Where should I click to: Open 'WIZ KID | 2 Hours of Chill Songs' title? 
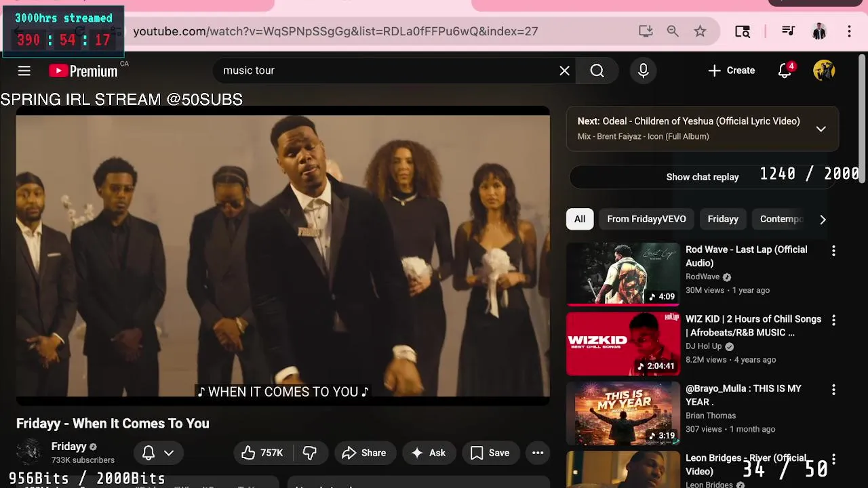(x=753, y=326)
